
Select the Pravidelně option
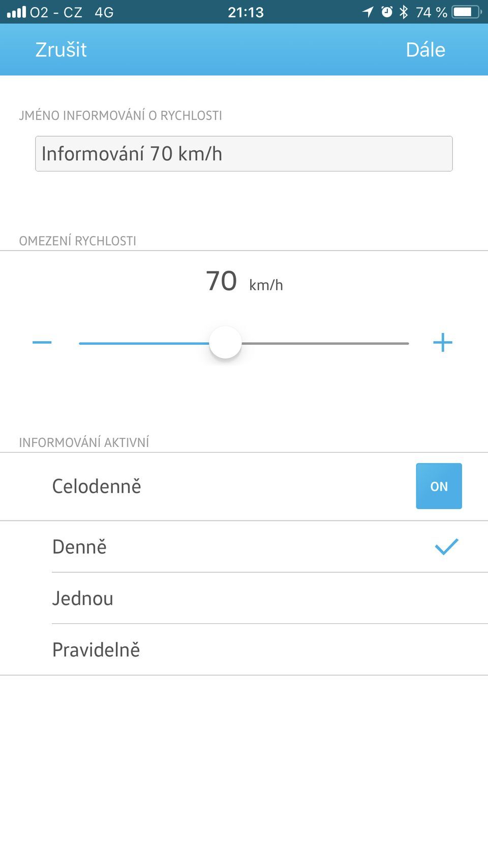96,650
